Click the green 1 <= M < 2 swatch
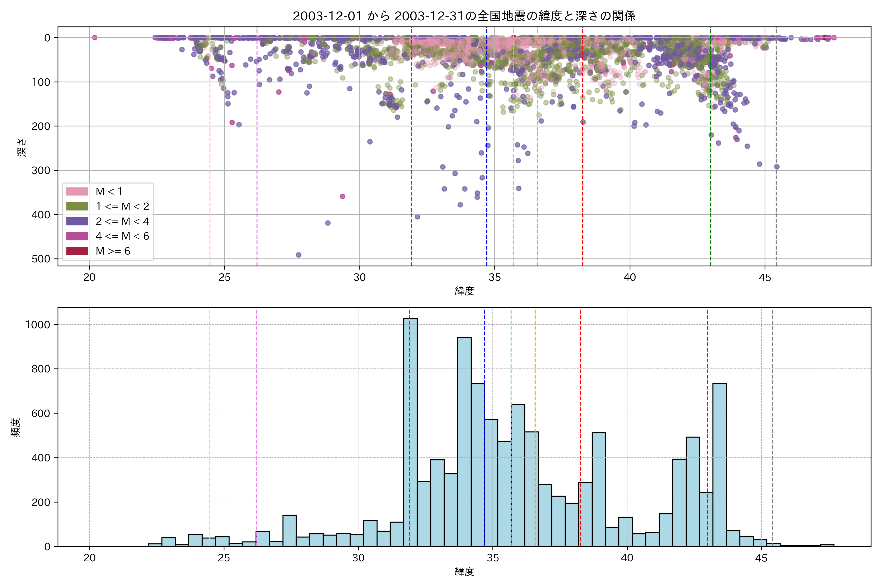The image size is (882, 588). pyautogui.click(x=77, y=207)
